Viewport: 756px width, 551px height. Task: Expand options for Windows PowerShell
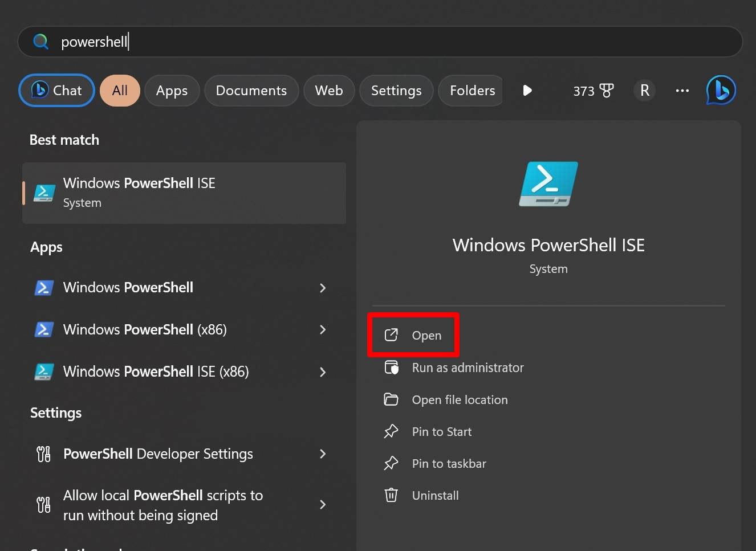(x=323, y=288)
